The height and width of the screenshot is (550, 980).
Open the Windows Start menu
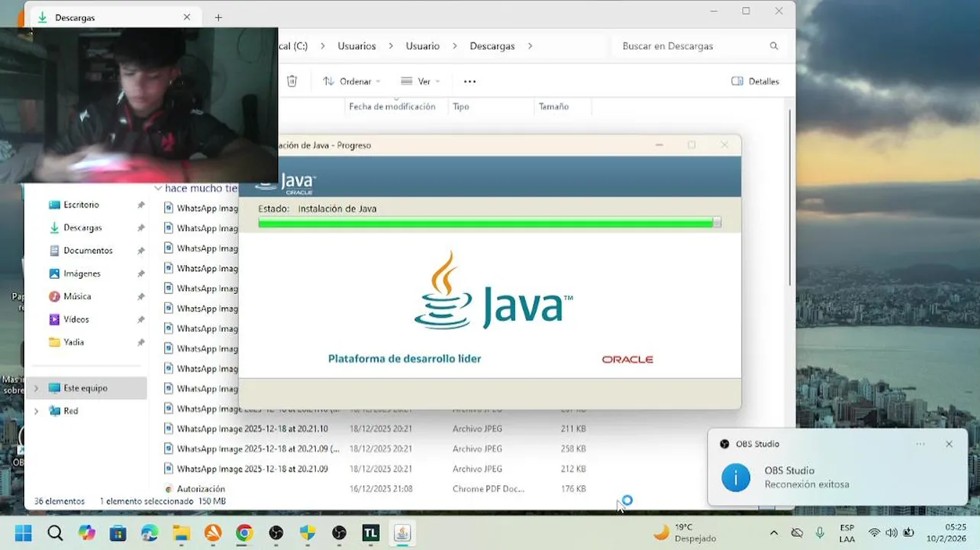(23, 532)
